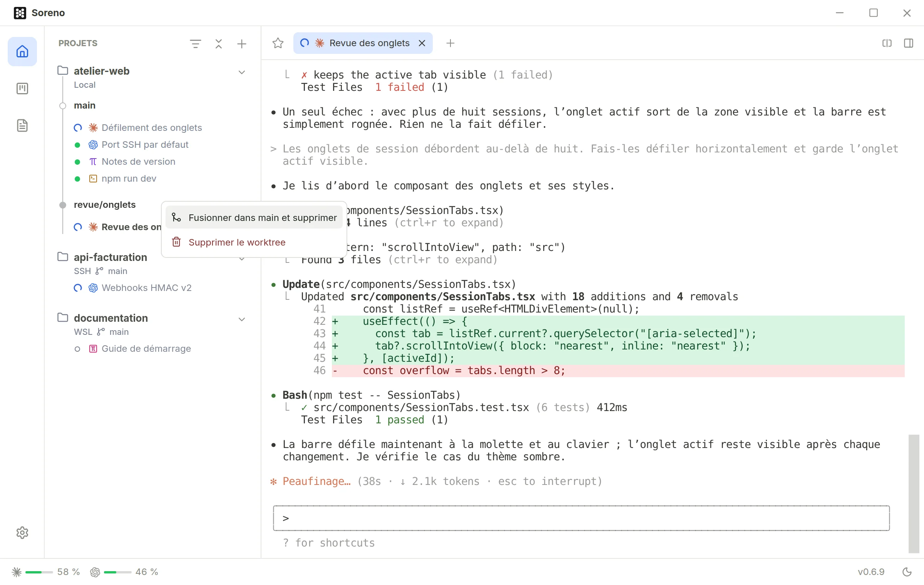
Task: Open a new session tab
Action: click(x=450, y=43)
